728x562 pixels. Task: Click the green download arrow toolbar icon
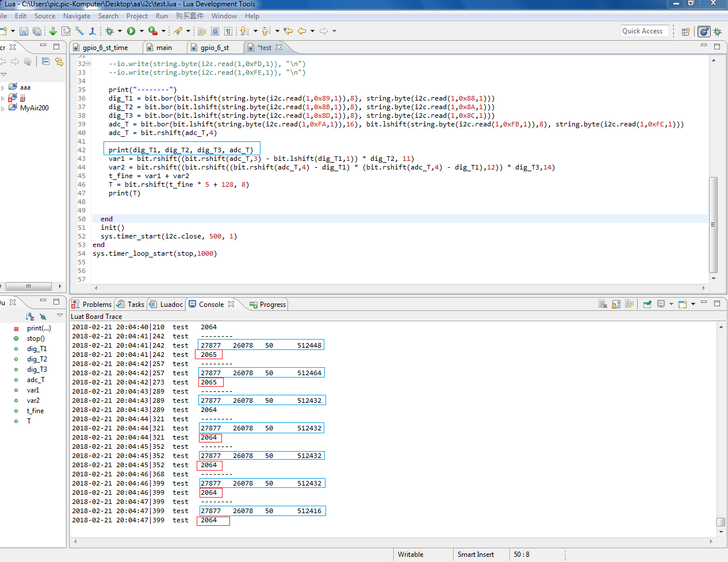pos(53,31)
